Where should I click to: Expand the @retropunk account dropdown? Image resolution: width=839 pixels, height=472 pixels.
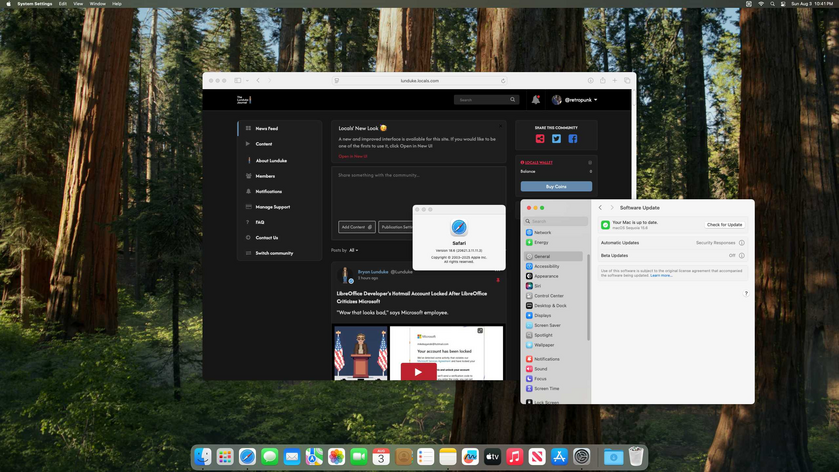575,100
